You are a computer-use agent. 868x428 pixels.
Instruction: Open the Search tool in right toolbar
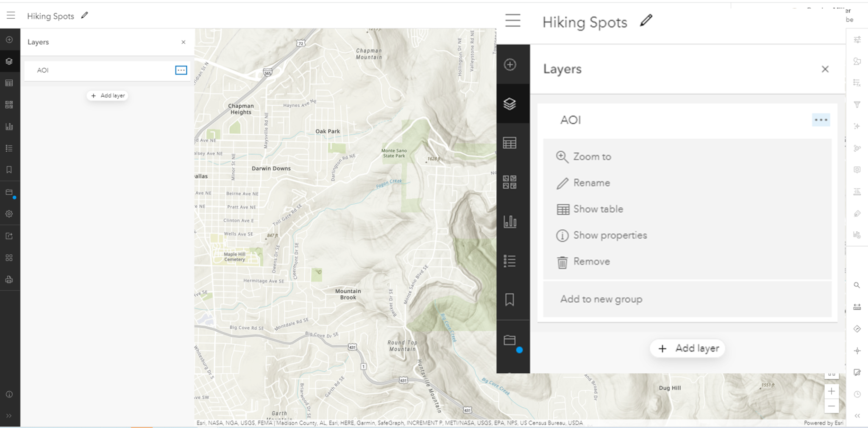coord(857,285)
